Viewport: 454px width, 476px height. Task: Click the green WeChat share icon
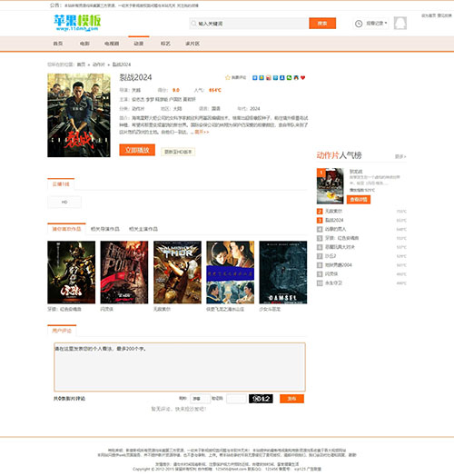pos(289,78)
